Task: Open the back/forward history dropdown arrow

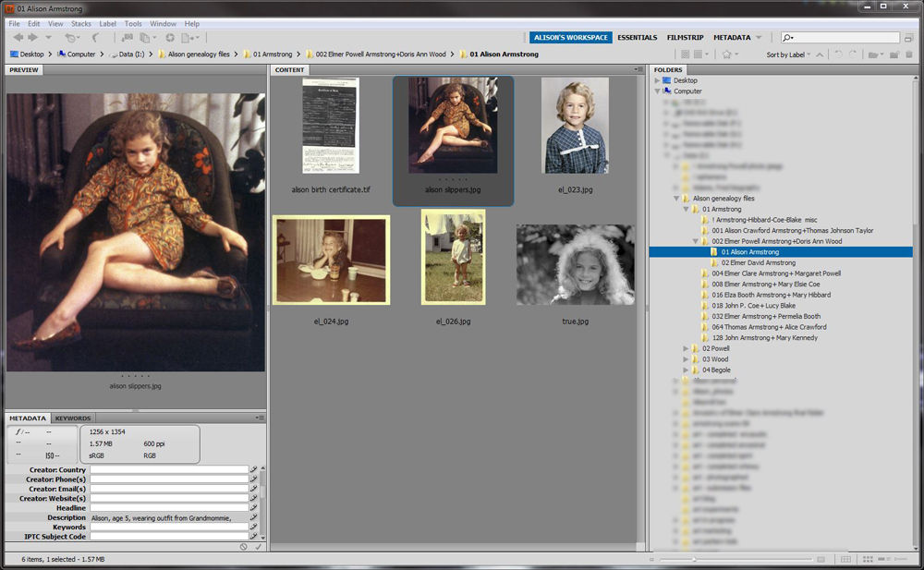Action: pos(48,38)
